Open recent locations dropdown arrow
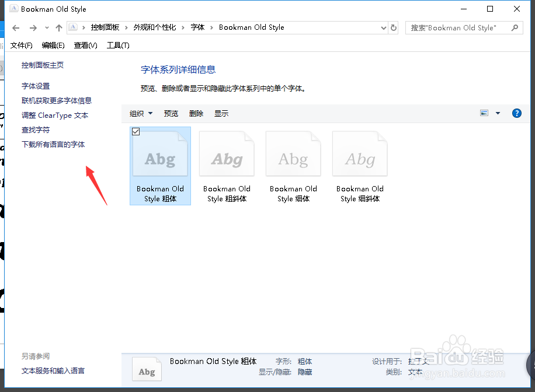Viewport: 535px width, 392px height. pos(47,28)
